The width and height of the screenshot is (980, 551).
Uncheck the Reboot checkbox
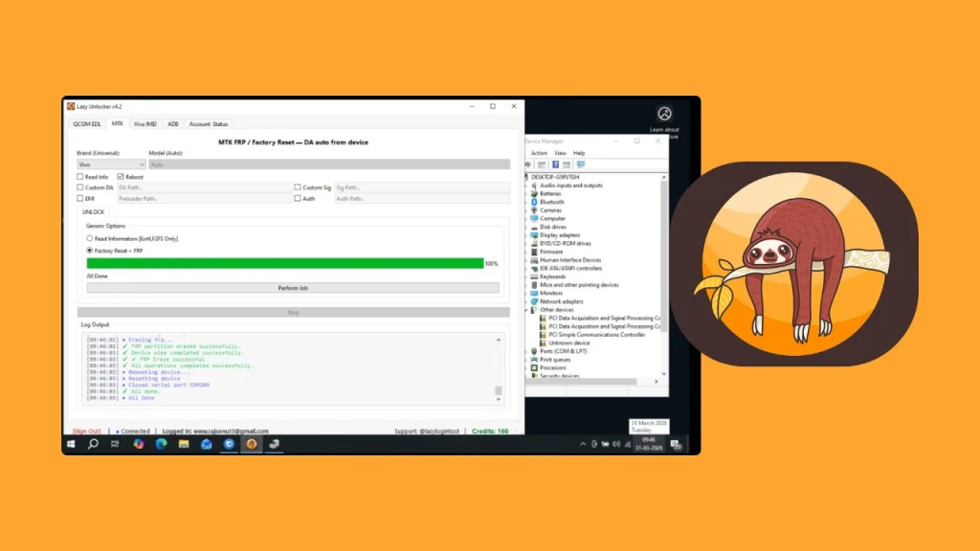pos(121,177)
